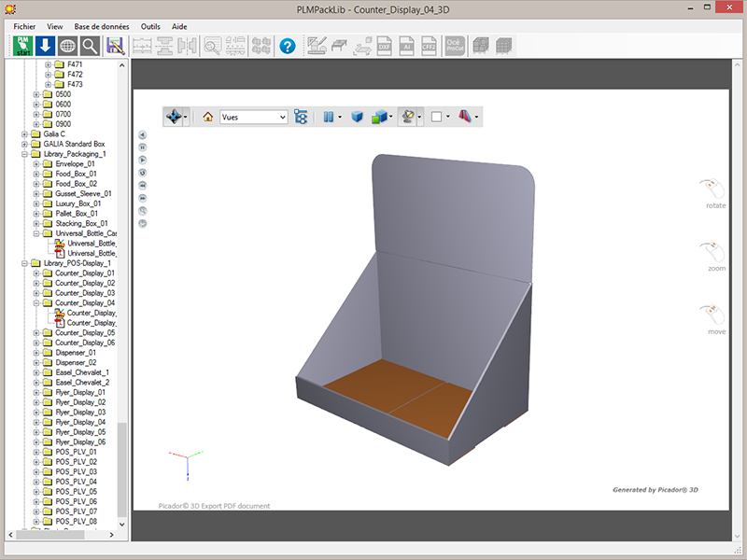Viewport: 747px width, 560px height.
Task: Click the CFF2 export icon
Action: tap(429, 46)
